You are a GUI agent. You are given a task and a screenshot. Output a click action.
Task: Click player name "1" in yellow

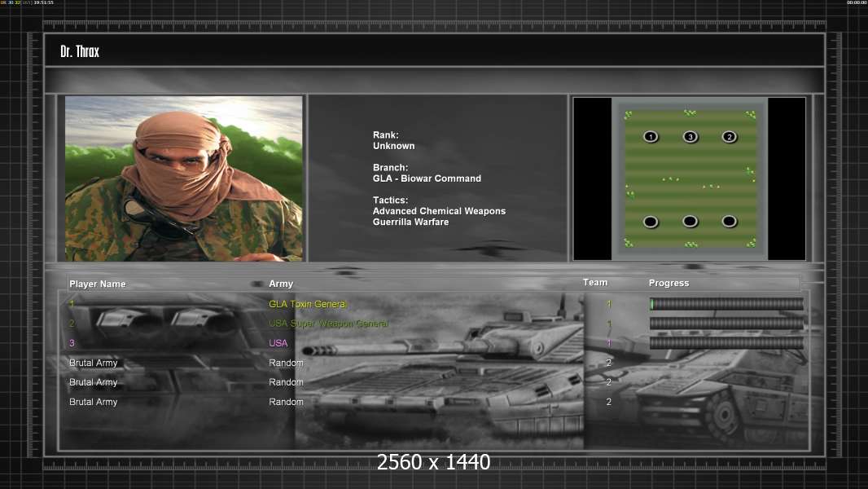click(72, 304)
